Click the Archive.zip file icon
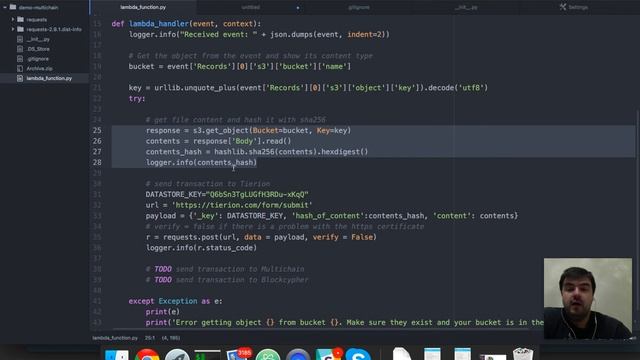This screenshot has width=640, height=360. pyautogui.click(x=20, y=69)
